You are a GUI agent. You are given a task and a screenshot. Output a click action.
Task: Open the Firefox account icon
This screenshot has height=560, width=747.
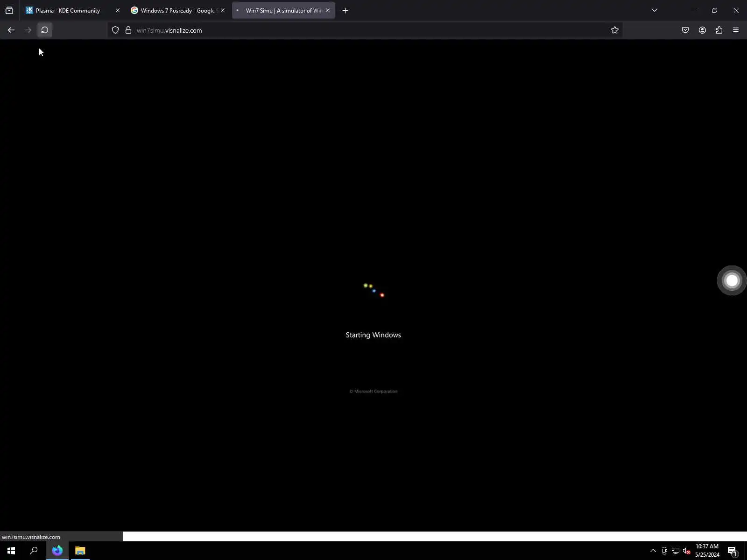pyautogui.click(x=702, y=30)
